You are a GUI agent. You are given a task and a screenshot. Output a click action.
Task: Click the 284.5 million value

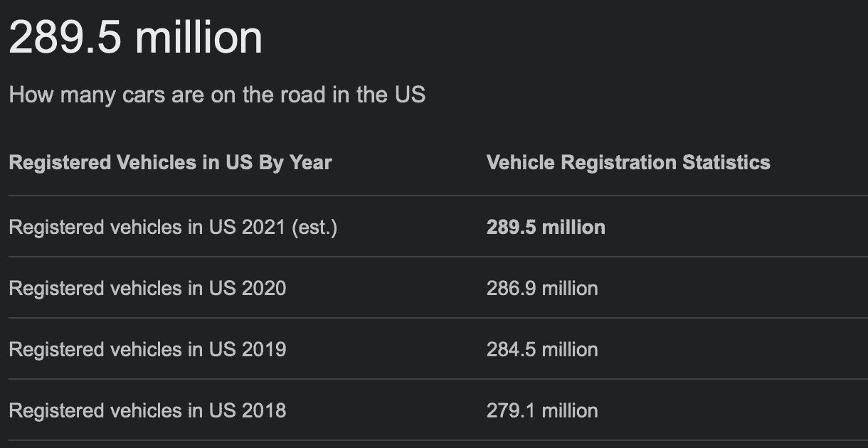click(542, 349)
